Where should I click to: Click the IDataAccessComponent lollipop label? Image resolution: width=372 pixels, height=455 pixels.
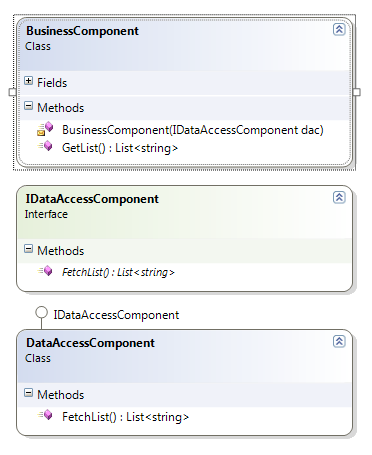pos(116,315)
